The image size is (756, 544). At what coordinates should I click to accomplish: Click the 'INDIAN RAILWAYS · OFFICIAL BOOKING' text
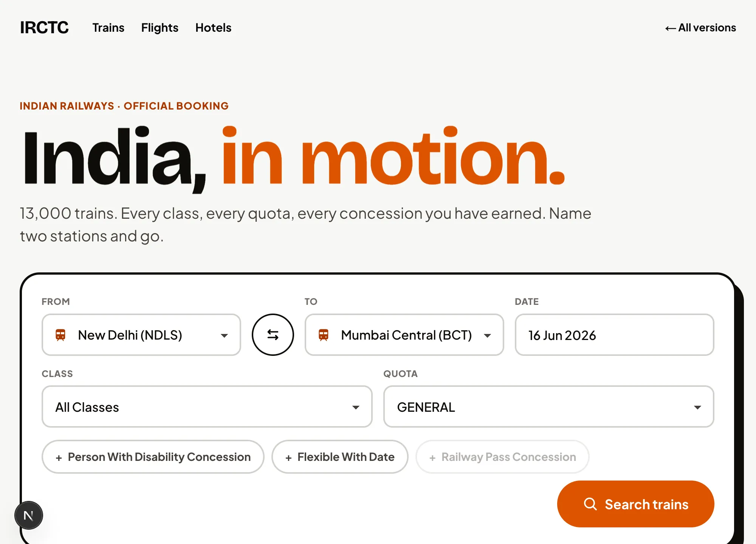click(124, 106)
